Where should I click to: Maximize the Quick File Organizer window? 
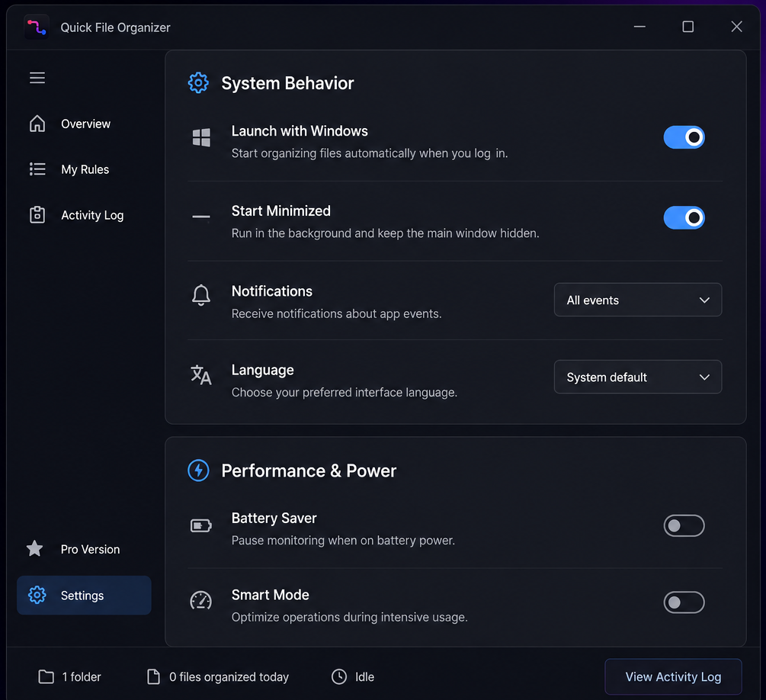pos(687,27)
